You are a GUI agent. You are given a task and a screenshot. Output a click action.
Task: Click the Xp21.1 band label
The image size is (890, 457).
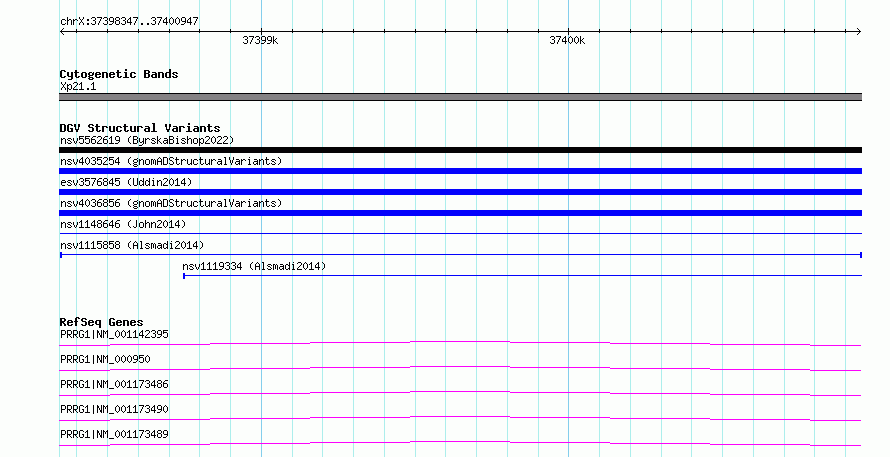click(78, 86)
